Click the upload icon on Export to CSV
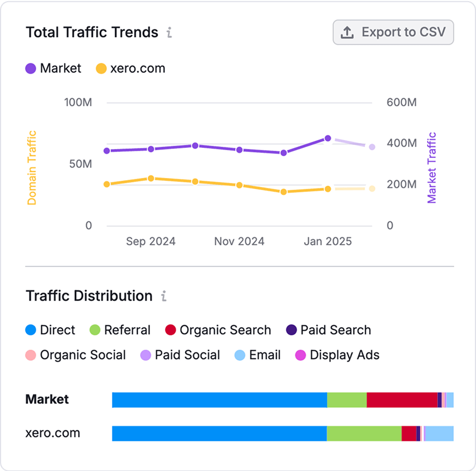This screenshot has width=476, height=471. [x=346, y=32]
